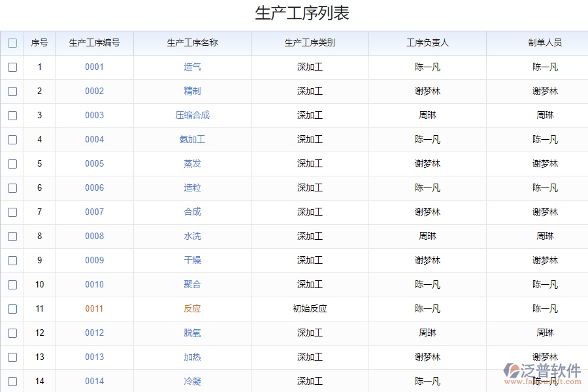The image size is (588, 392).
Task: Open process code 0001
Action: point(94,67)
